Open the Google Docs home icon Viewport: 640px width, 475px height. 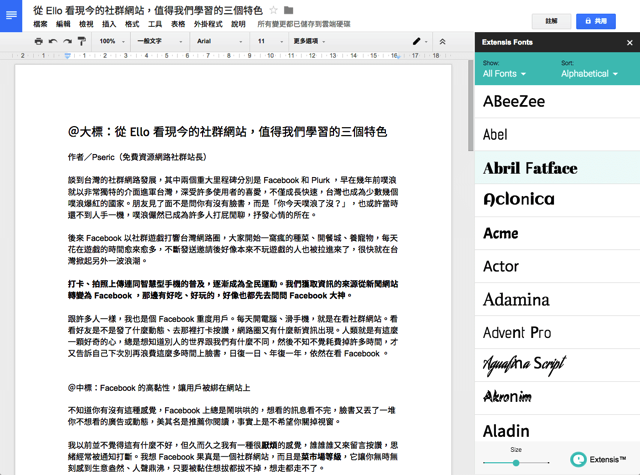tap(11, 16)
